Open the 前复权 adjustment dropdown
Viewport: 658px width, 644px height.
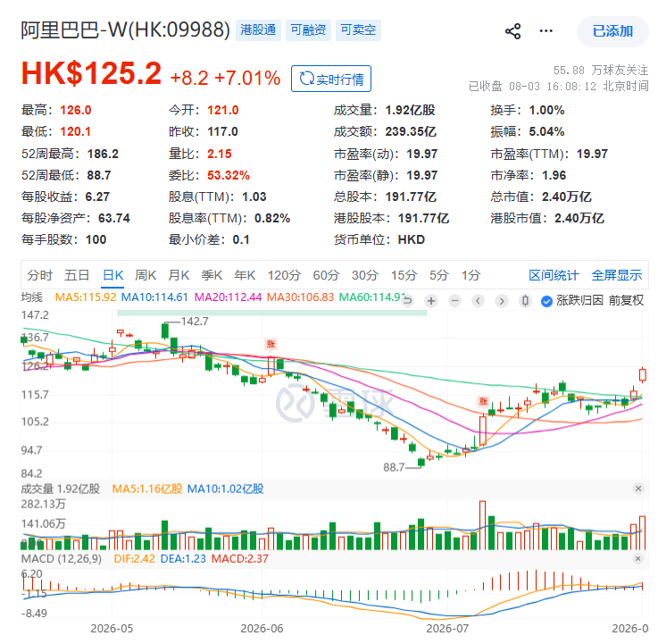click(x=626, y=300)
